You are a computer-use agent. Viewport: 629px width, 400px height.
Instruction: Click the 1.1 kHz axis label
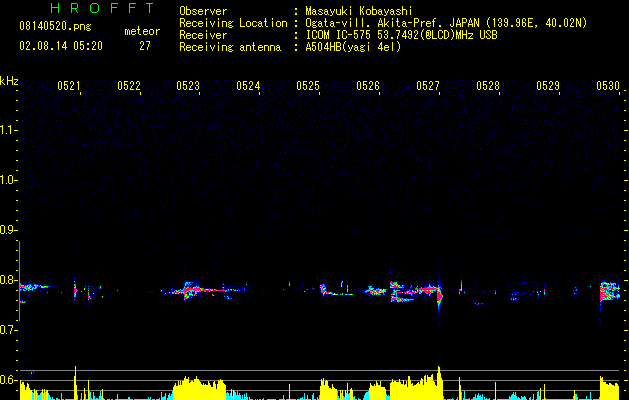click(x=8, y=130)
